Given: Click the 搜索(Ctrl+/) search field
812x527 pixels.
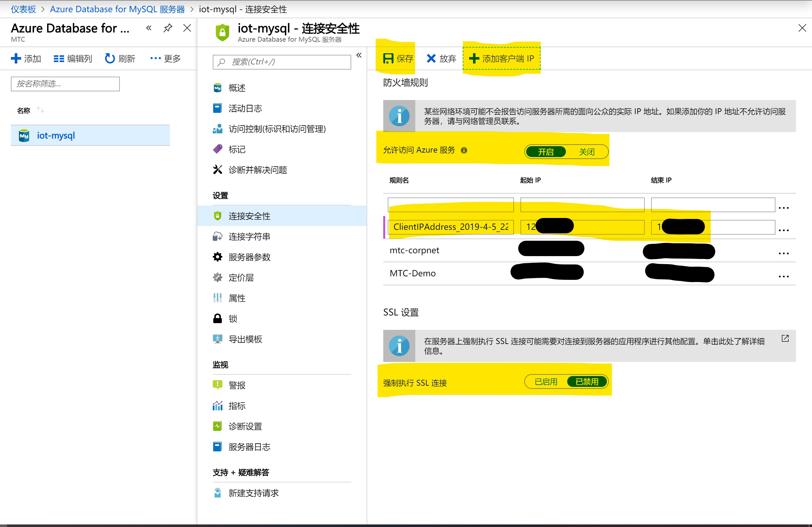Looking at the screenshot, I should (282, 62).
